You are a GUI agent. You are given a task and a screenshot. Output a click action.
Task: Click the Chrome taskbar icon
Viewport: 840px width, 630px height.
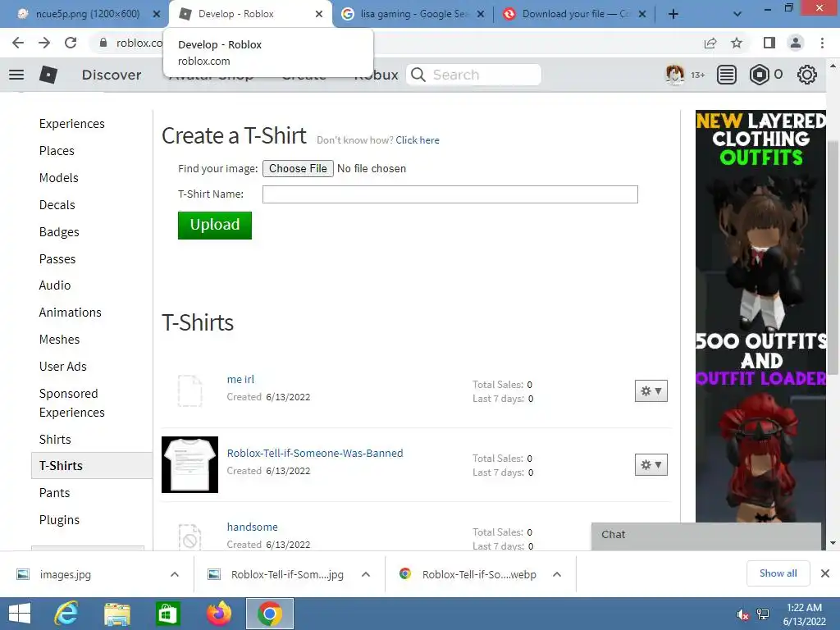(x=269, y=614)
